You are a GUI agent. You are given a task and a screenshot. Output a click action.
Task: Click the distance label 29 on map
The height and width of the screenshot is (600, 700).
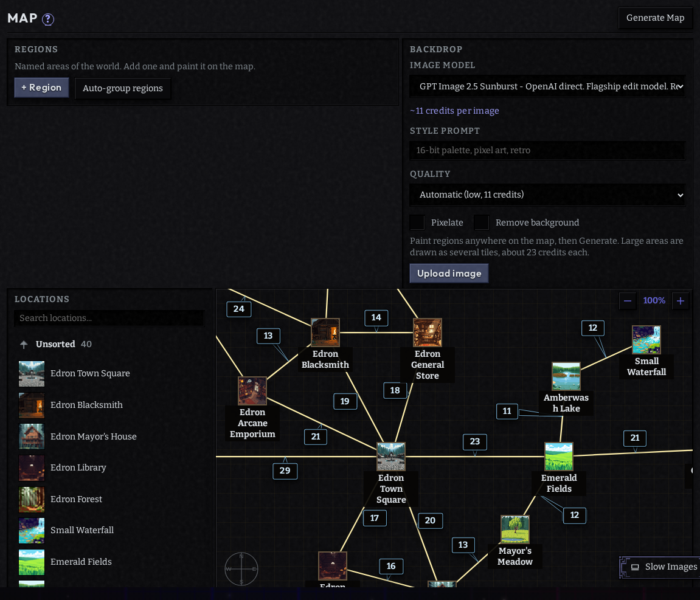[x=285, y=471]
